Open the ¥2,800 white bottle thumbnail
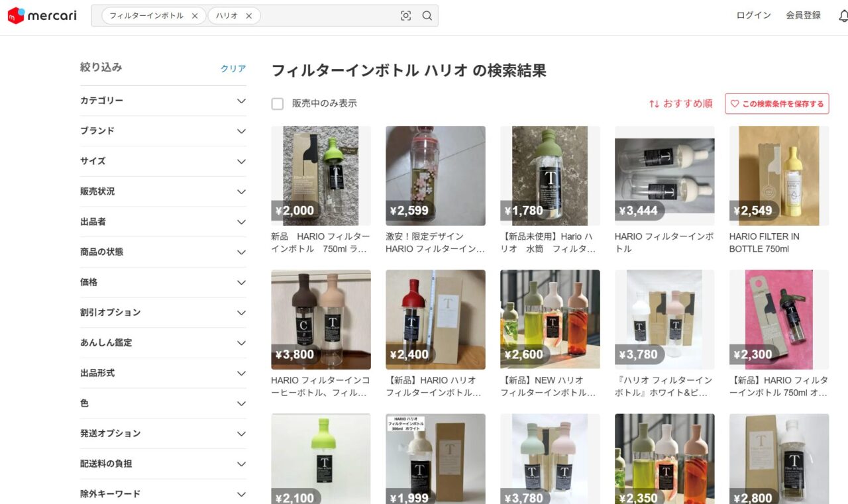 point(779,459)
